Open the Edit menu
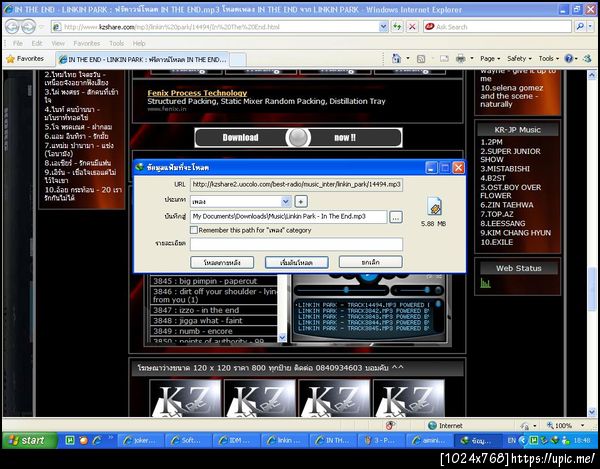The width and height of the screenshot is (600, 469). click(37, 43)
